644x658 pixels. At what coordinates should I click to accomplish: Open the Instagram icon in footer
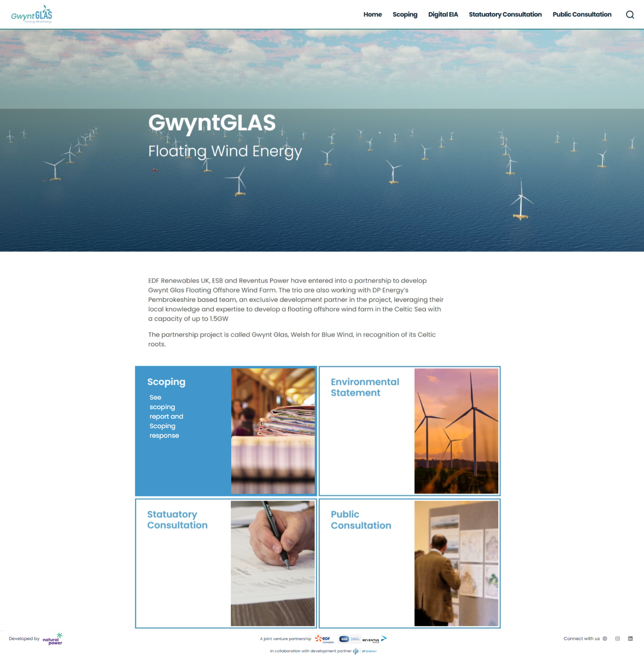pyautogui.click(x=617, y=639)
